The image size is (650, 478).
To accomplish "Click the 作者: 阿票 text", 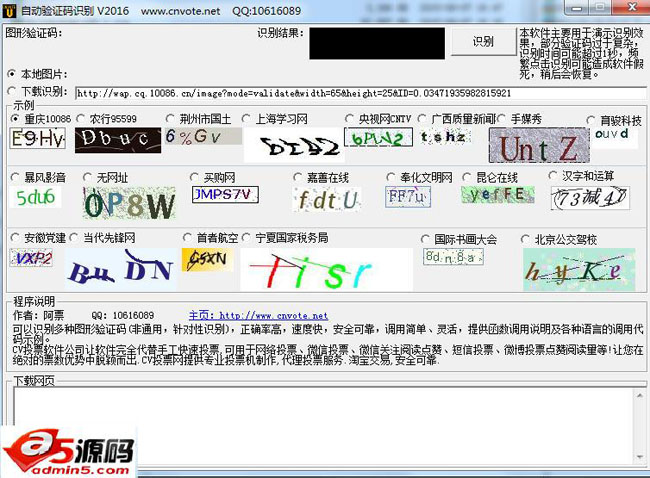I will 39,315.
